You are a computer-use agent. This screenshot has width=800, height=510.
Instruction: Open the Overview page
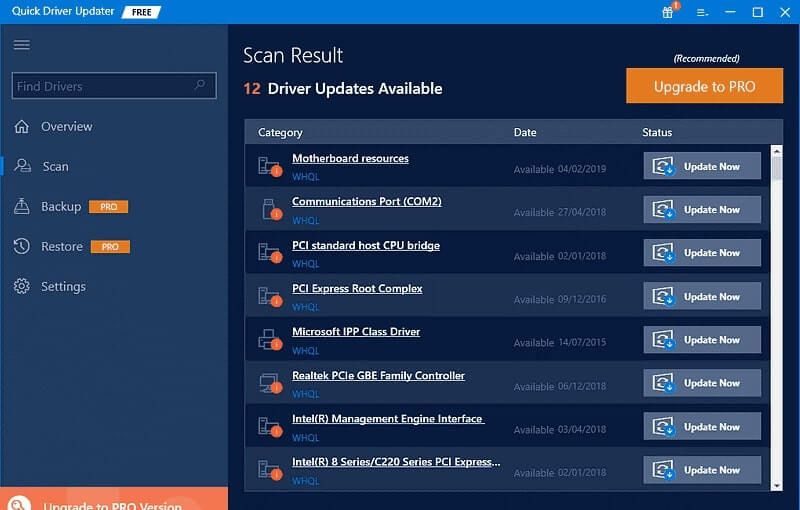(x=67, y=126)
